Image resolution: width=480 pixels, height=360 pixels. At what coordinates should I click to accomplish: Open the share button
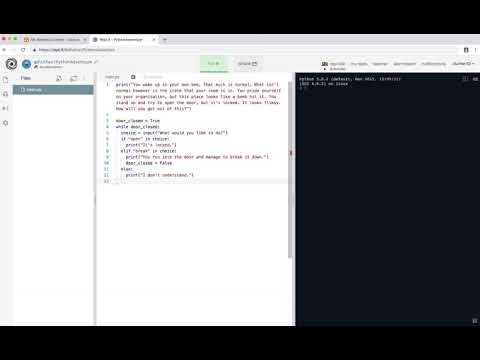pyautogui.click(x=248, y=63)
